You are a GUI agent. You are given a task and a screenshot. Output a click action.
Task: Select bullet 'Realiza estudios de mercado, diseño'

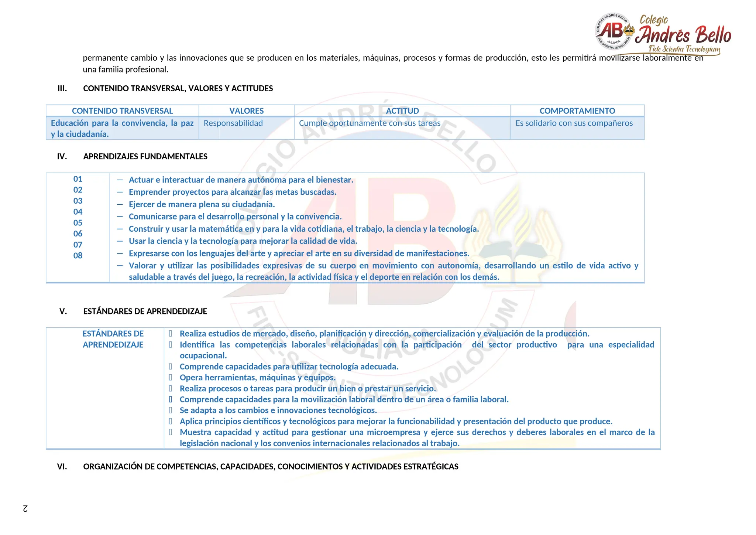tap(384, 334)
